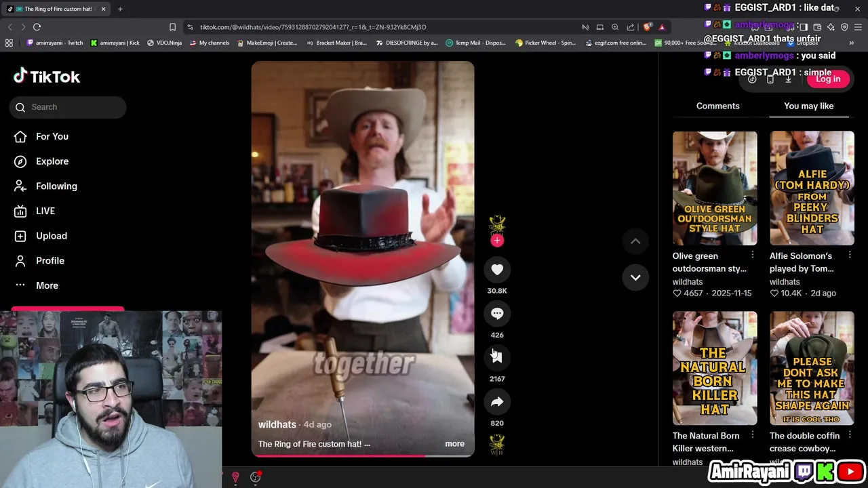Open Brave Rewards triangle icon
Image resolution: width=868 pixels, height=488 pixels.
(662, 27)
